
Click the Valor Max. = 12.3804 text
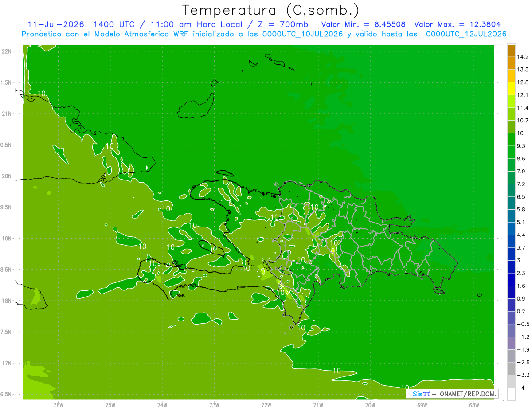point(458,24)
